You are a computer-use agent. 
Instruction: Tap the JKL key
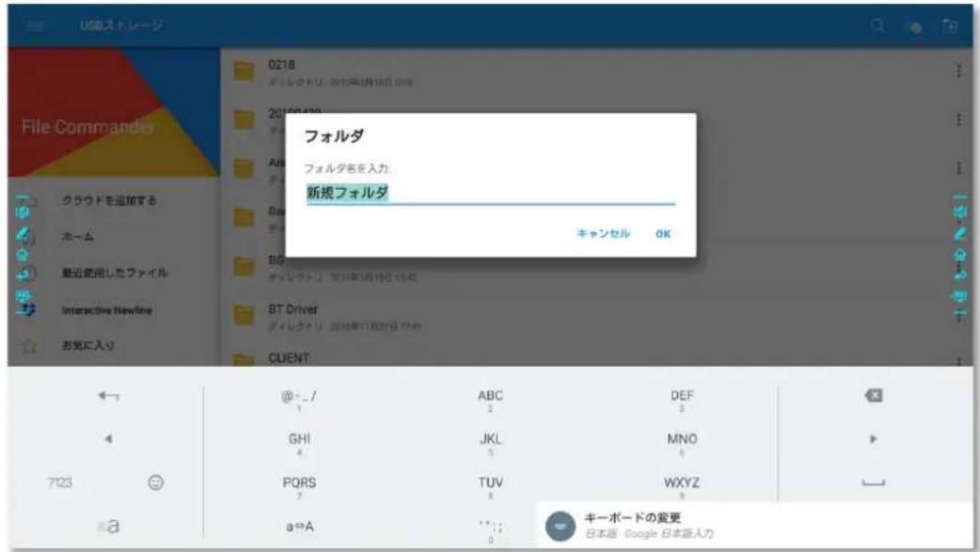(490, 443)
